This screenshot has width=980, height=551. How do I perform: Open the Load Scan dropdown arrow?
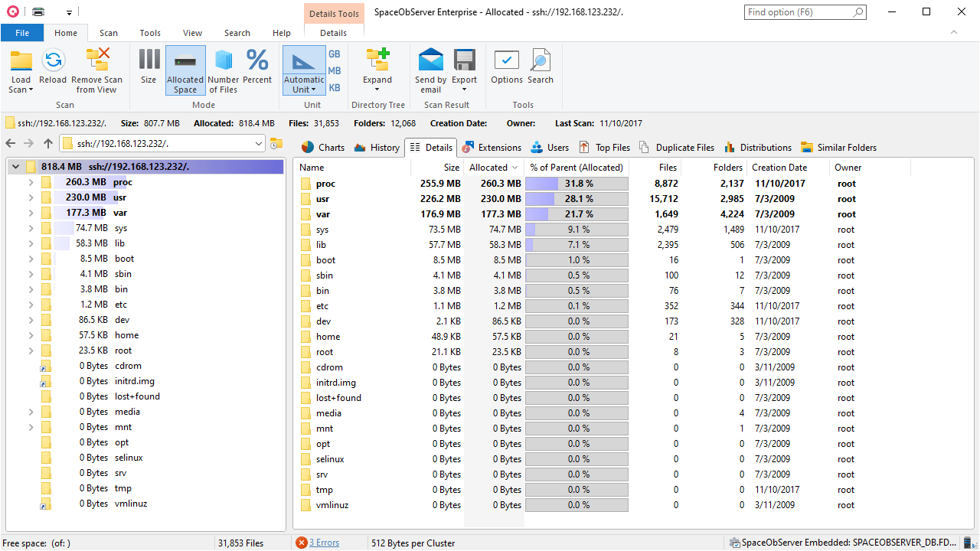coord(31,90)
